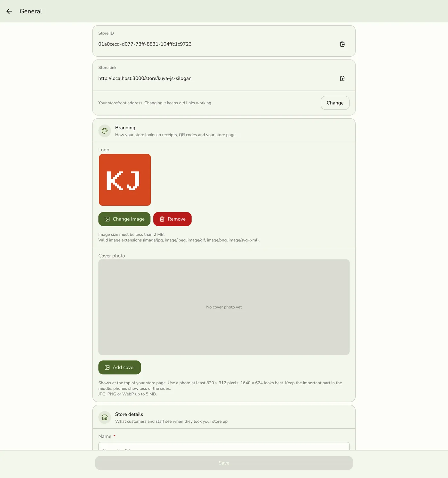Remove the store logo

[x=172, y=219]
